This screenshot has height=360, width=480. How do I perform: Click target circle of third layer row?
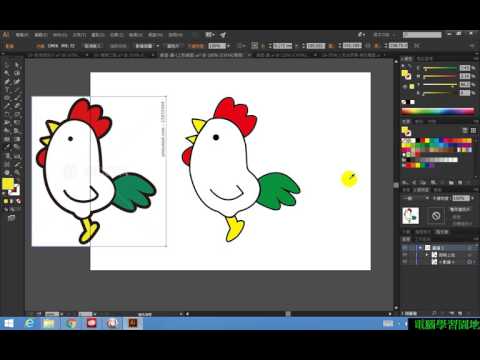(469, 262)
